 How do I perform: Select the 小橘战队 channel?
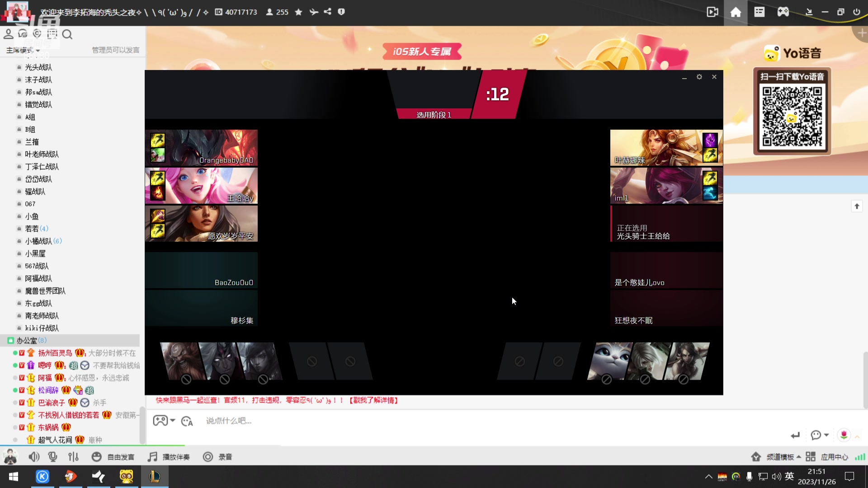(38, 241)
